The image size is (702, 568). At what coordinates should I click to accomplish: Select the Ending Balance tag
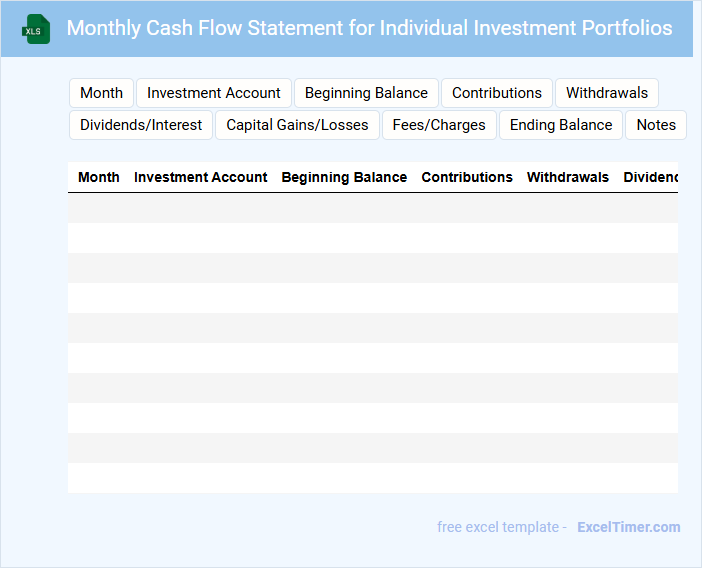click(x=561, y=125)
